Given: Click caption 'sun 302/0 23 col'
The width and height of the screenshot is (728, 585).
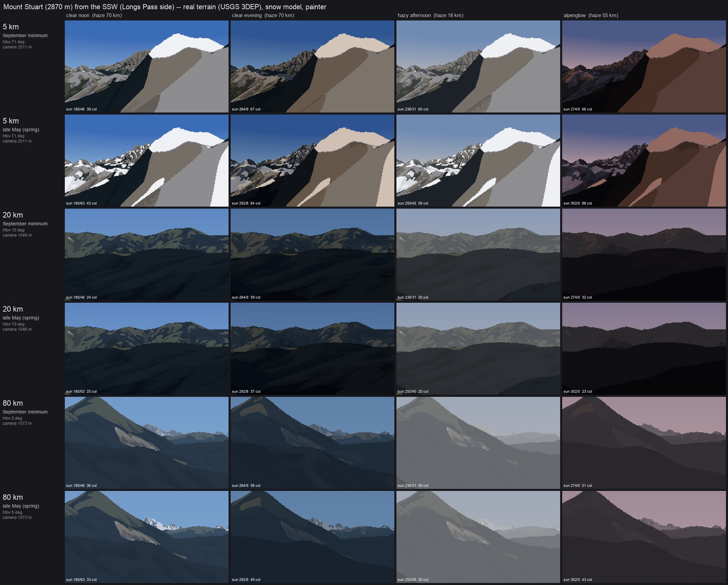Looking at the screenshot, I should 578,391.
